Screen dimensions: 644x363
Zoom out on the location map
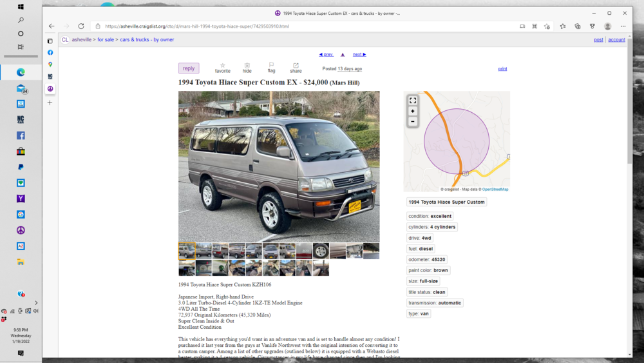pos(413,121)
